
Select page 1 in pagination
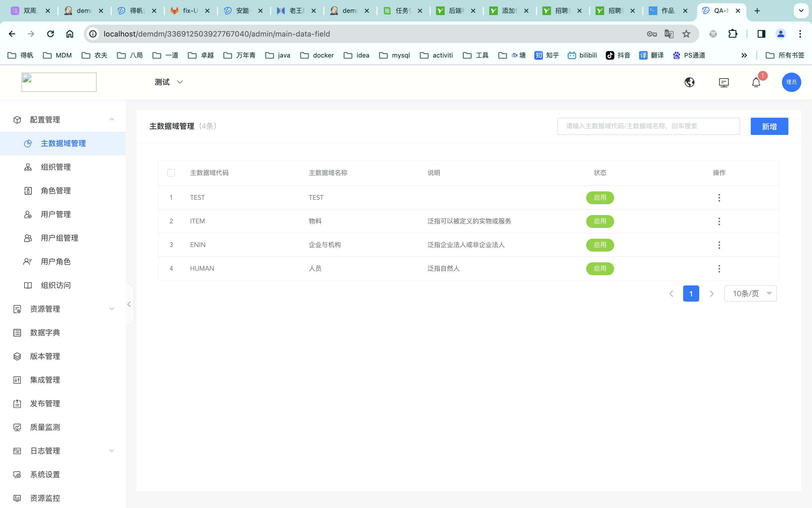coord(691,294)
